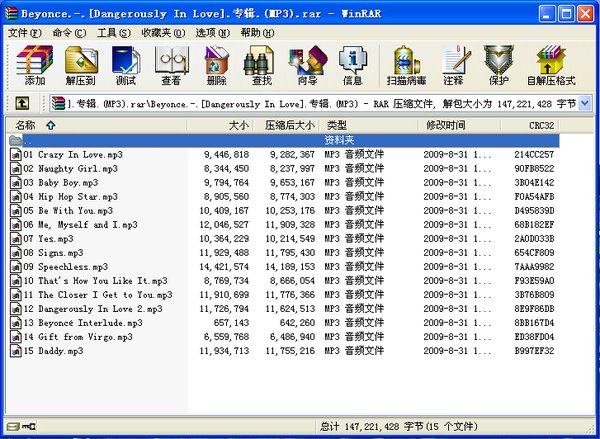Viewport: 600px width, 439px height.
Task: Click the 注释 (Comment) toolbar icon
Action: pyautogui.click(x=454, y=65)
